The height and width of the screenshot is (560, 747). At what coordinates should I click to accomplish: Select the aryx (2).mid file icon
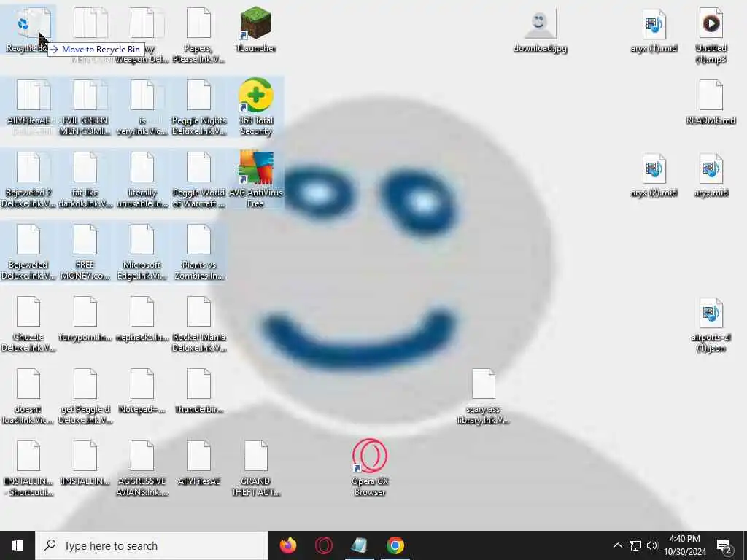pos(654,175)
